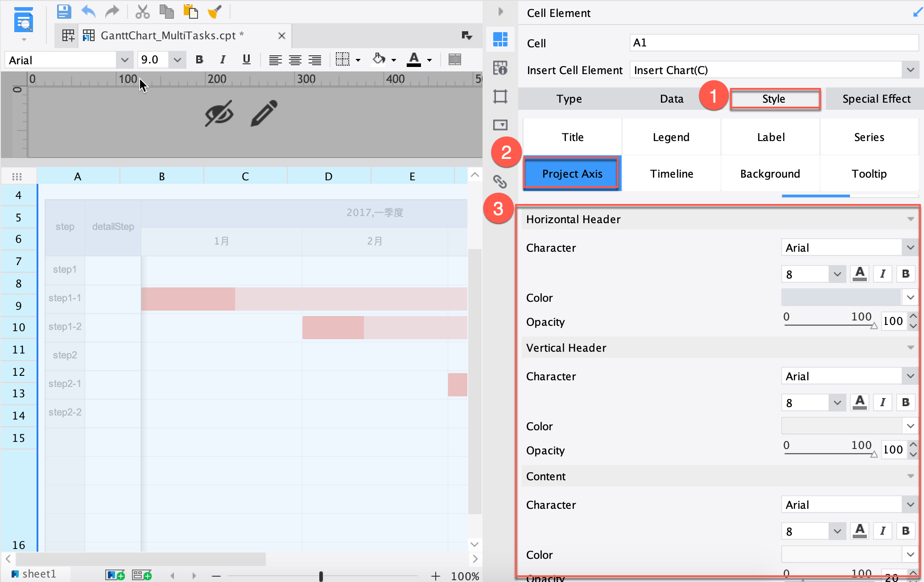Open the Cell Attributes panel in right sidebar

click(x=500, y=68)
